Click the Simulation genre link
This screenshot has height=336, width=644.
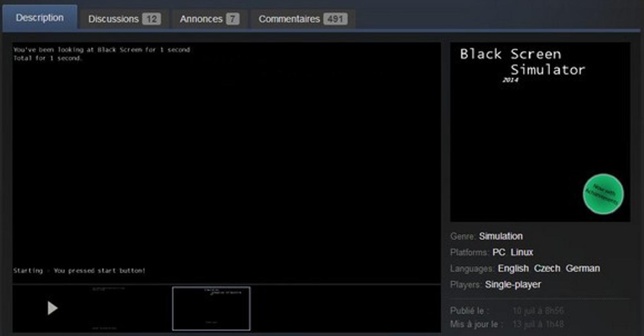click(x=501, y=236)
